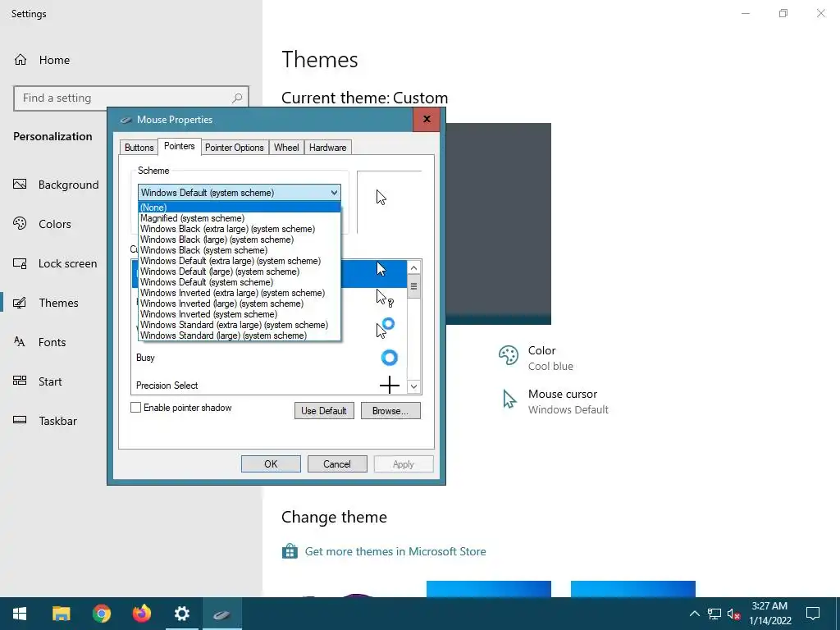This screenshot has width=840, height=630.
Task: Open the Action Center notifications
Action: pyautogui.click(x=813, y=614)
